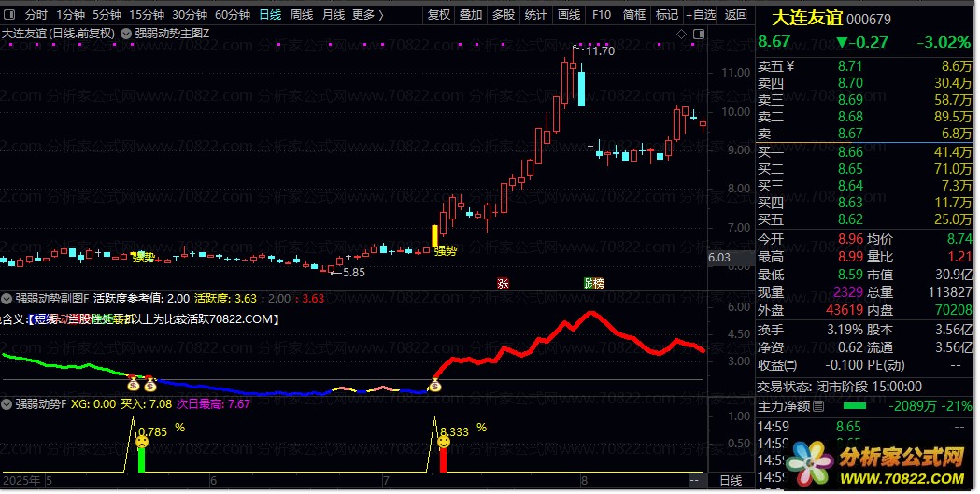
Task: Add stock via +自选
Action: [x=701, y=14]
